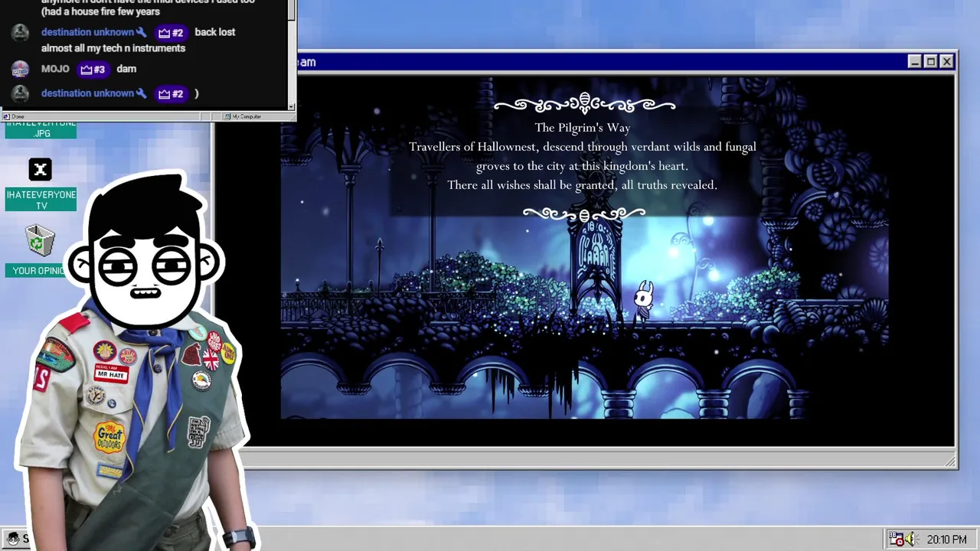The image size is (980, 551).
Task: Open the recycle bin YOUR OPINION icon
Action: (x=39, y=240)
